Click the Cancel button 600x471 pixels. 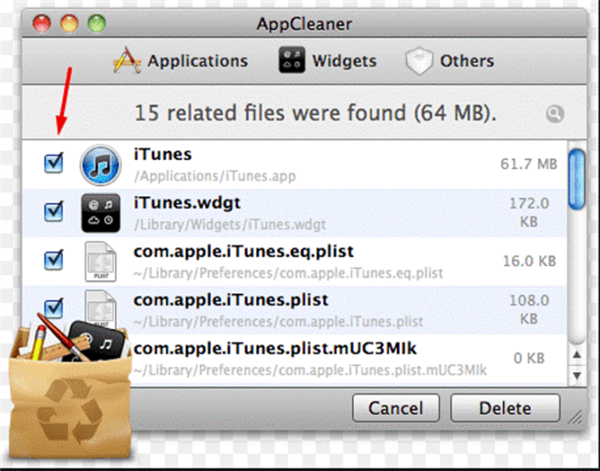pos(396,408)
